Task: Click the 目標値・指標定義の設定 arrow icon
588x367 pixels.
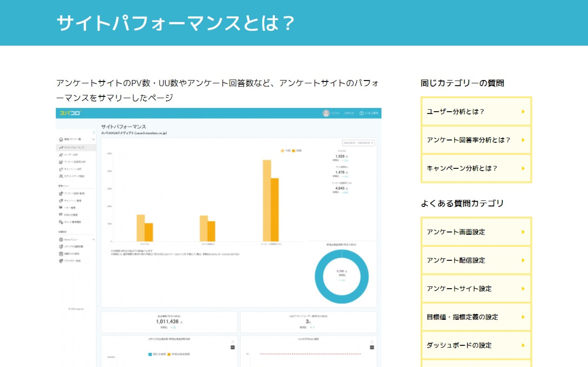Action: coord(523,317)
